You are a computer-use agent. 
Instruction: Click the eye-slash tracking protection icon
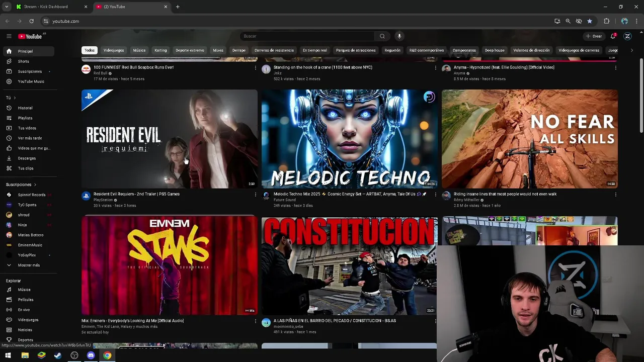point(579,21)
